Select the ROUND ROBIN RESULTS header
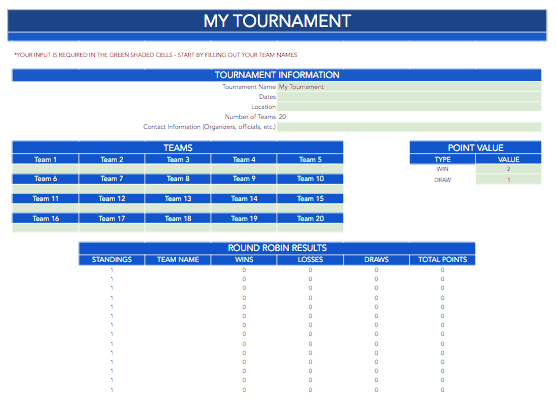This screenshot has height=408, width=556. 277,248
